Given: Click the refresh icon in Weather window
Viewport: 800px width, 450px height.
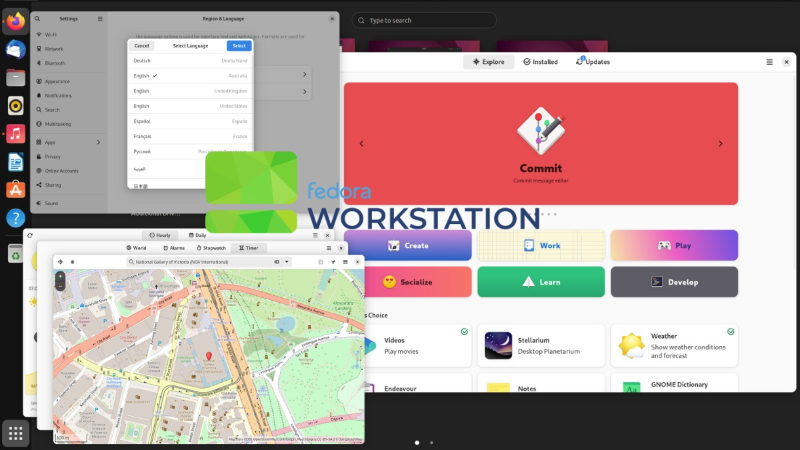Looking at the screenshot, I should pyautogui.click(x=30, y=235).
